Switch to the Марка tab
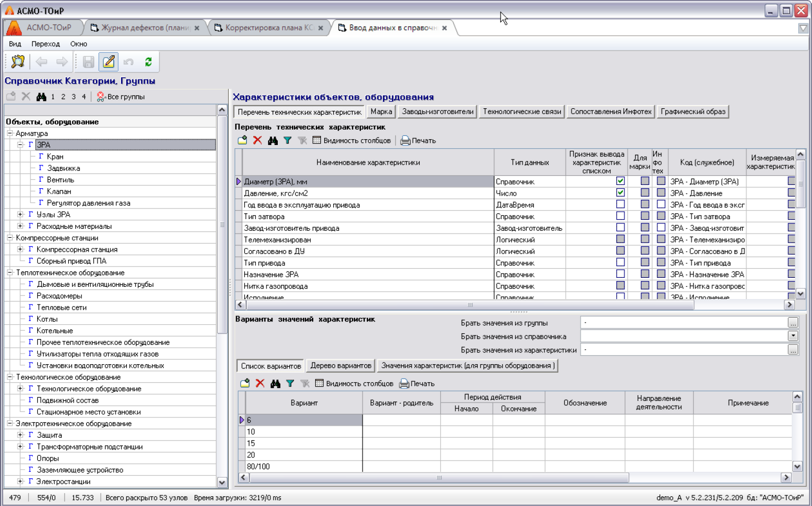Image resolution: width=812 pixels, height=506 pixels. click(x=381, y=111)
